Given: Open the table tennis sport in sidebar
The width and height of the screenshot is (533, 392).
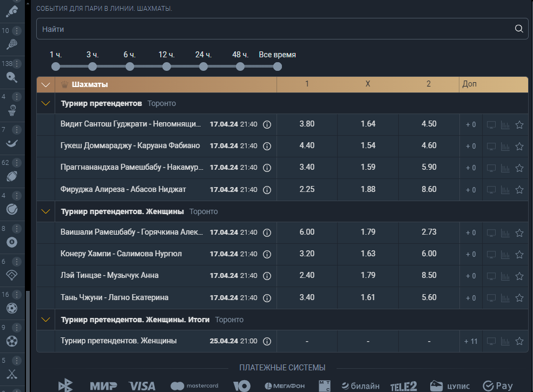Looking at the screenshot, I should pyautogui.click(x=12, y=77).
